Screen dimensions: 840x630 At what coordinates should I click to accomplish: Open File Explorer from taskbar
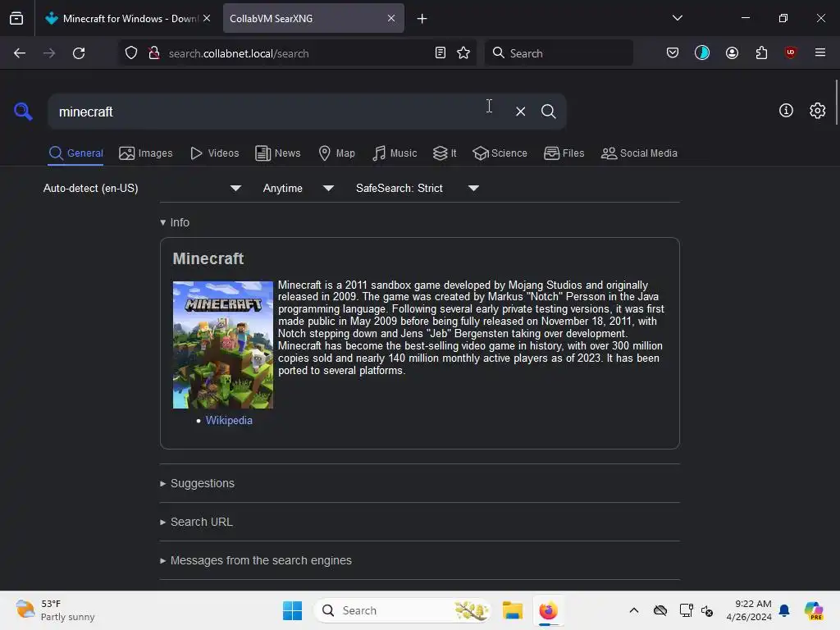(512, 610)
